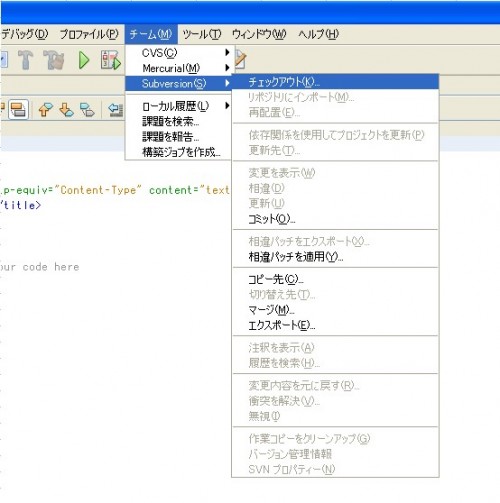Open the デバッグ(D) menu
Viewport: 500px width, 503px height.
pos(24,34)
